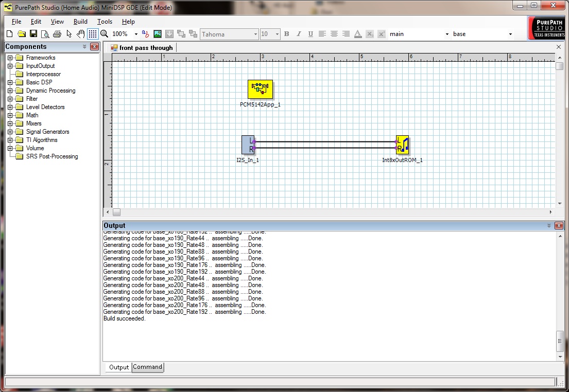Viewport: 569px width, 392px height.
Task: Expand the Math folder
Action: click(x=10, y=115)
